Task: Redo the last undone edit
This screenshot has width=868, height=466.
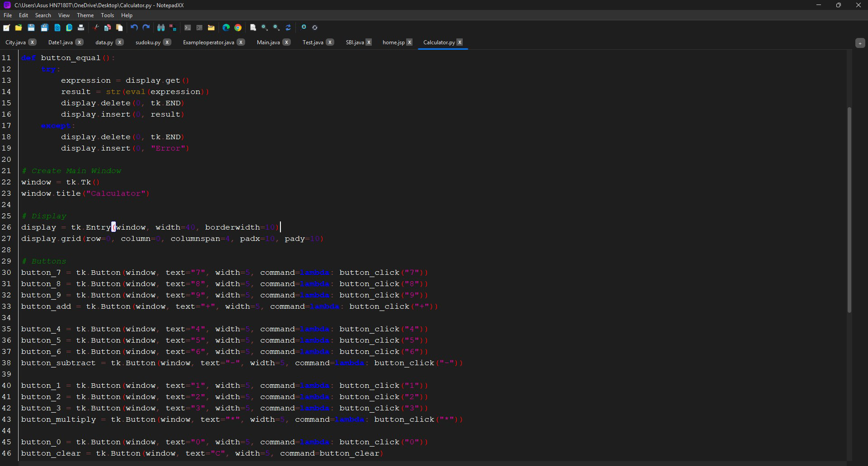Action: point(146,28)
